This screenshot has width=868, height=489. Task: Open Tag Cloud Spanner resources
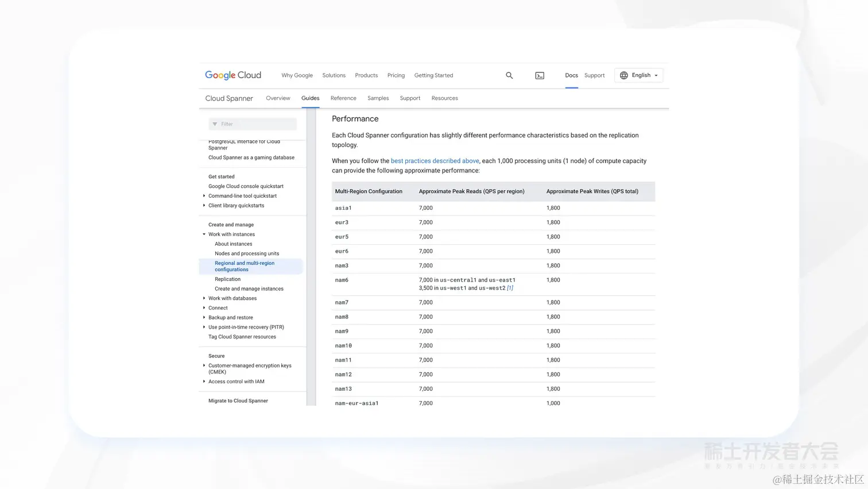pyautogui.click(x=242, y=337)
